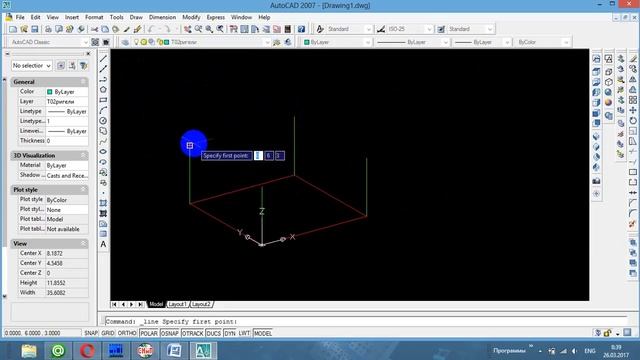Screen dimensions: 640x360
Task: Select the Hatch tool
Action: click(103, 203)
